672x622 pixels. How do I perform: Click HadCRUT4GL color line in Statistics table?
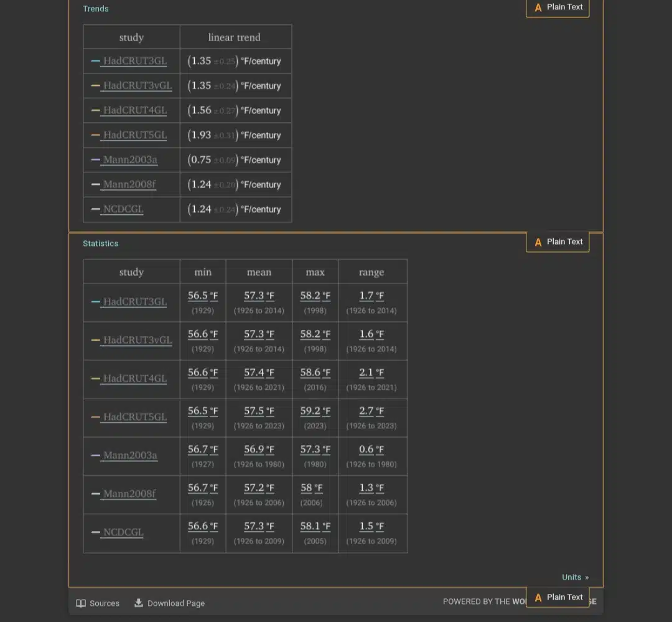tap(96, 379)
